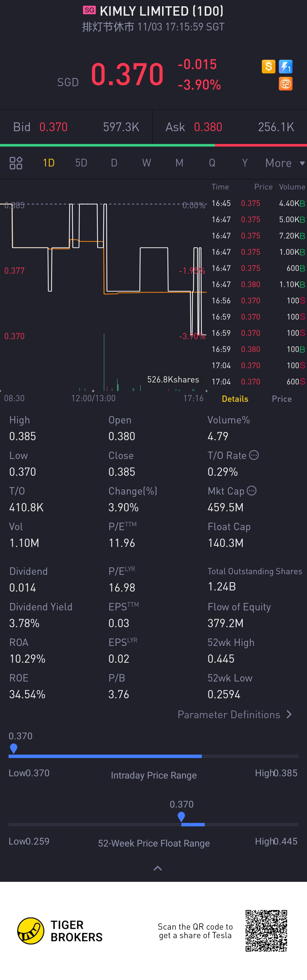Tap the Tesla share QR code
Image resolution: width=307 pixels, height=980 pixels.
pyautogui.click(x=266, y=930)
